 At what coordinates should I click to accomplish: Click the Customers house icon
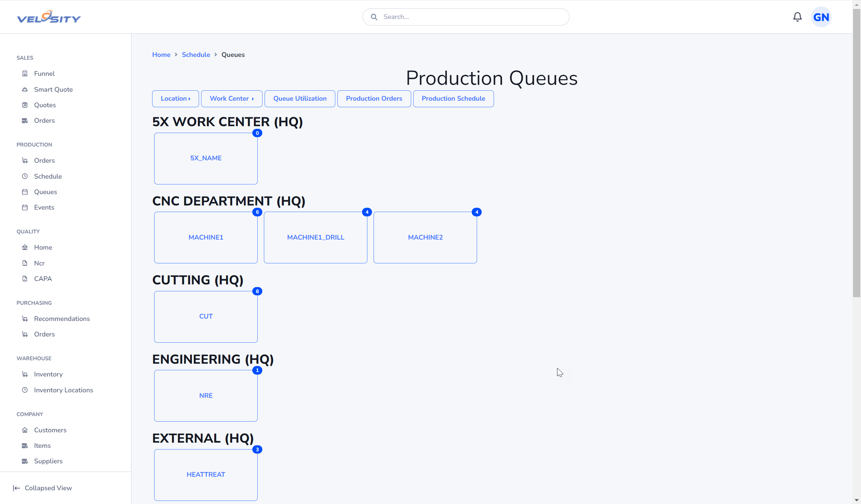(25, 430)
